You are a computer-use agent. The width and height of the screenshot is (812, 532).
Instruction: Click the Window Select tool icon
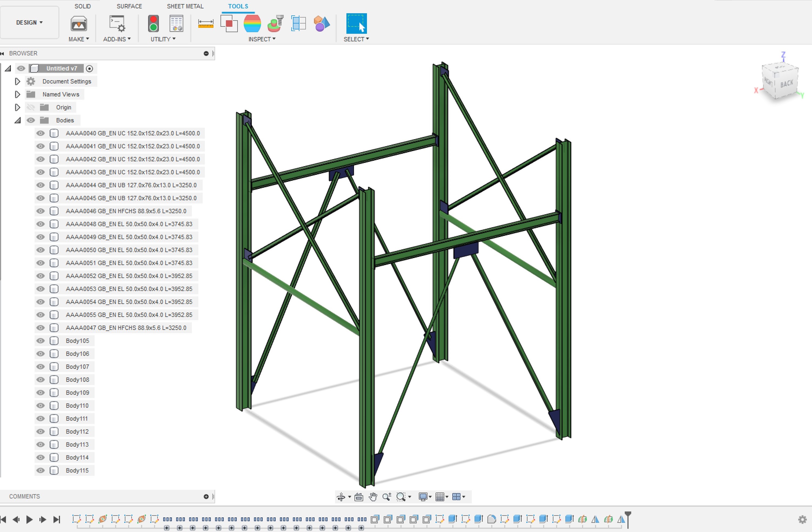[356, 24]
